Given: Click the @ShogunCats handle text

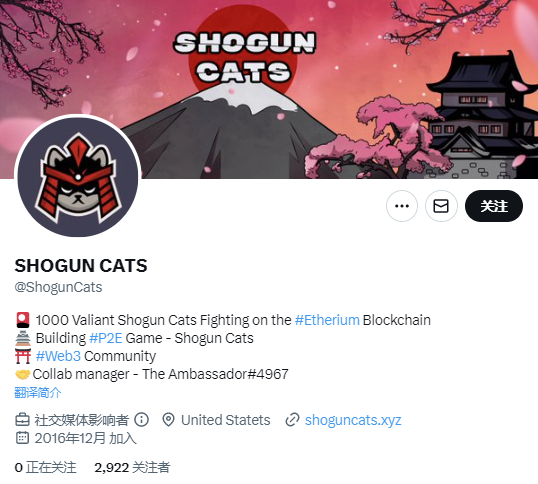Looking at the screenshot, I should pyautogui.click(x=58, y=287).
